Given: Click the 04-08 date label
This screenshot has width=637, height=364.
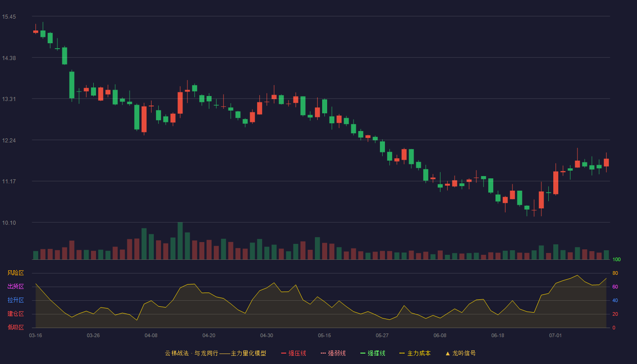Looking at the screenshot, I should click(151, 335).
